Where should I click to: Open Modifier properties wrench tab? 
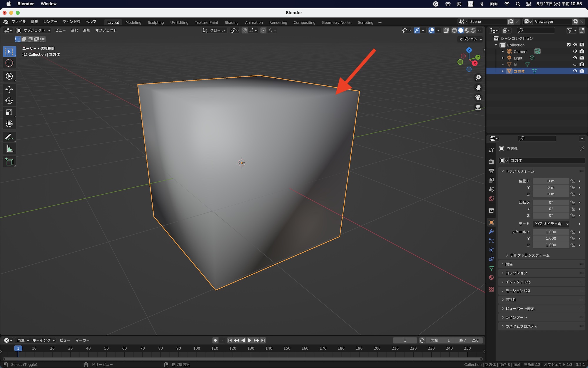point(491,232)
